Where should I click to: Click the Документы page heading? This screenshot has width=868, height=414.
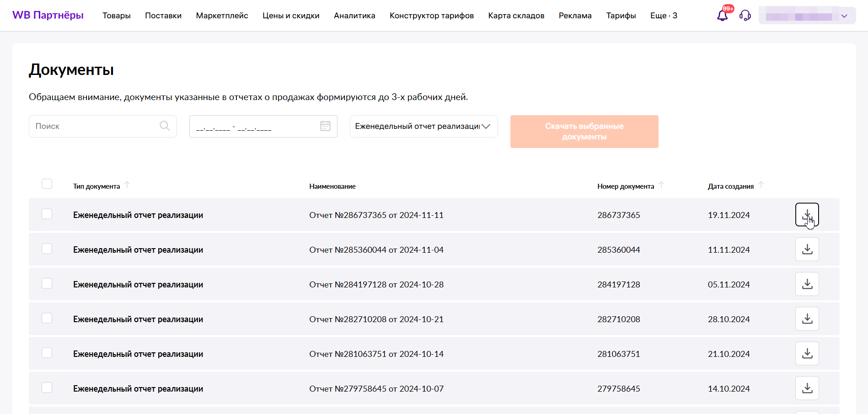(x=71, y=70)
